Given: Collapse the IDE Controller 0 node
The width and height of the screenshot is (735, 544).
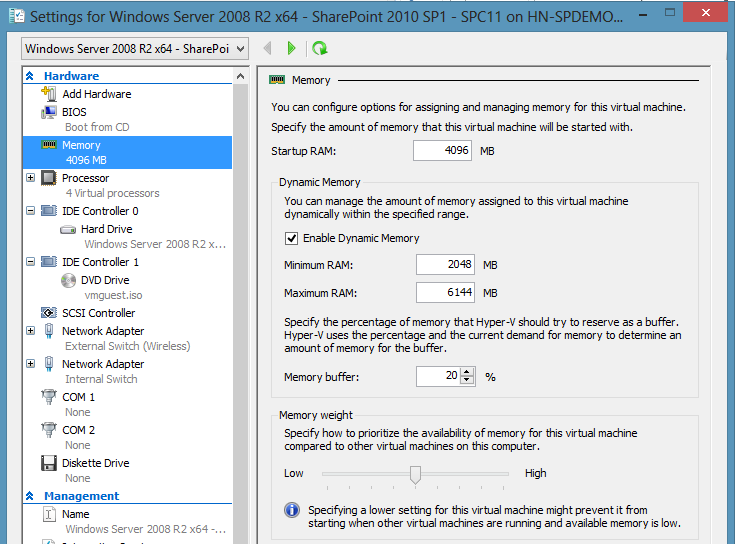Looking at the screenshot, I should point(30,211).
